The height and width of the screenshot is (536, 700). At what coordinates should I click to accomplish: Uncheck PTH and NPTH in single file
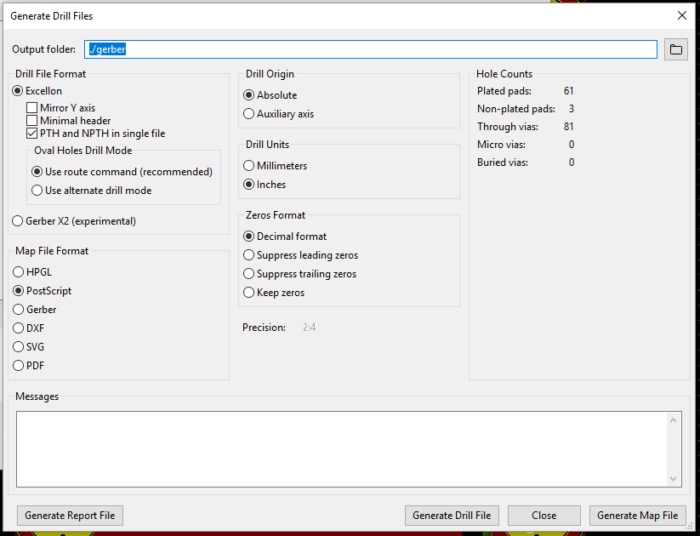click(33, 134)
